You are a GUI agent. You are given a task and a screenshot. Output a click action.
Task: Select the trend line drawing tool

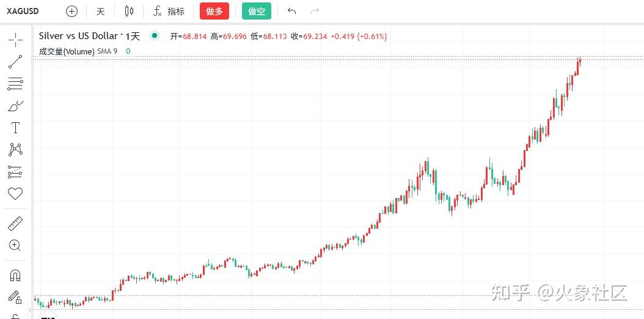15,61
